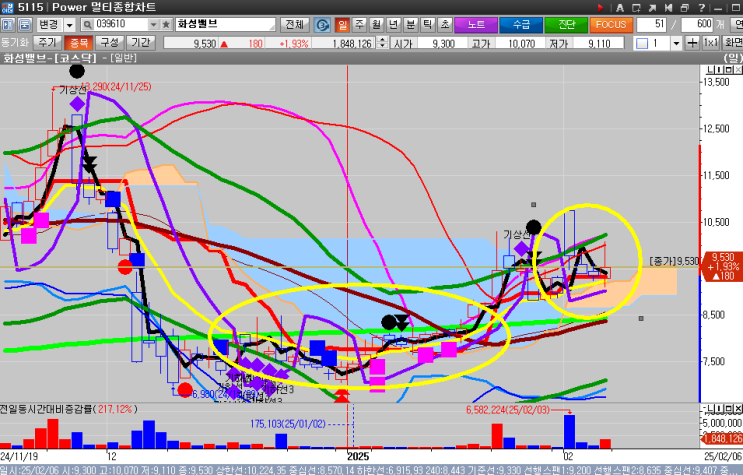Open the chart count '1' dropdown

click(x=676, y=43)
